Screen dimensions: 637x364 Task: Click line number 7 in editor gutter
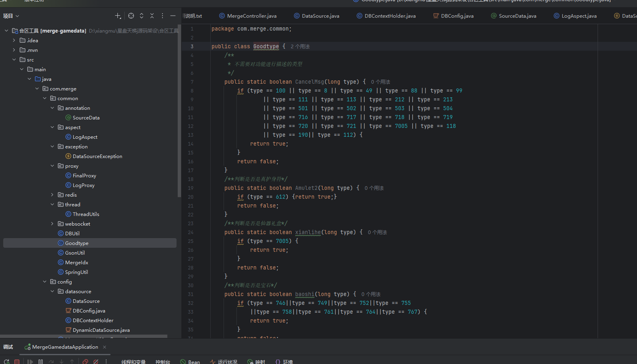click(192, 82)
